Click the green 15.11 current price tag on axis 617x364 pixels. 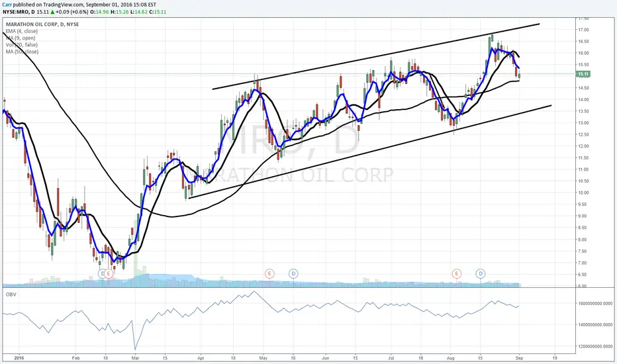(583, 74)
